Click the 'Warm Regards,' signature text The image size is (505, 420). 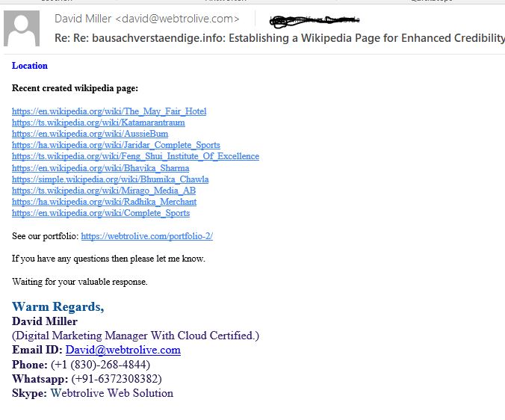pyautogui.click(x=58, y=307)
